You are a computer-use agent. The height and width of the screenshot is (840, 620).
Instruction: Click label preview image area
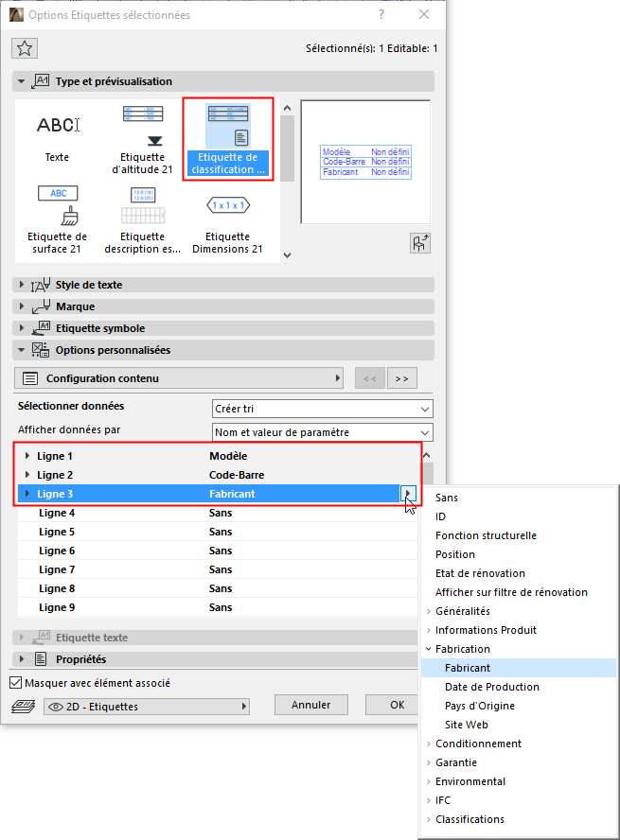pyautogui.click(x=365, y=162)
